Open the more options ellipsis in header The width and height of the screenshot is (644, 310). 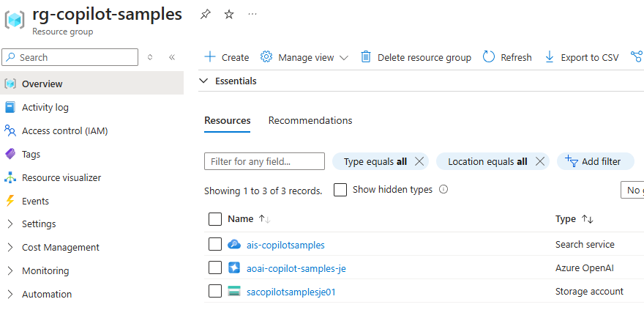252,15
